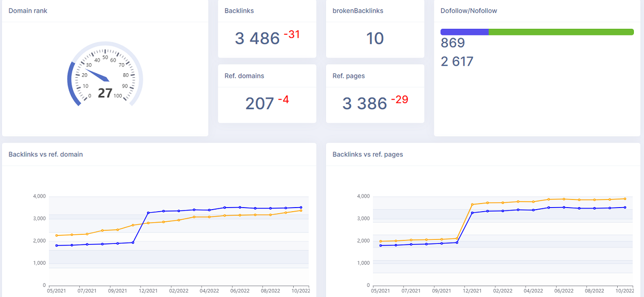Click the Dofollow/Nofollow card title
Viewport: 644px width, 297px height.
click(469, 11)
